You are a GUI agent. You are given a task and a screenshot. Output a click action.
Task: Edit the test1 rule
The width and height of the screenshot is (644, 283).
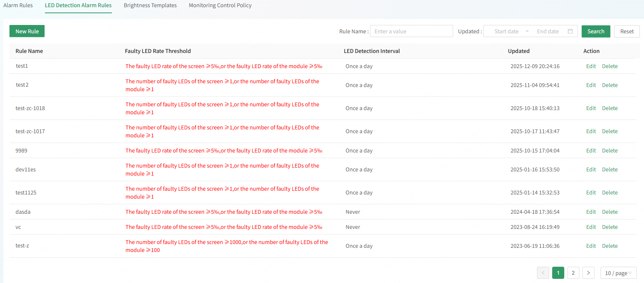click(x=591, y=66)
